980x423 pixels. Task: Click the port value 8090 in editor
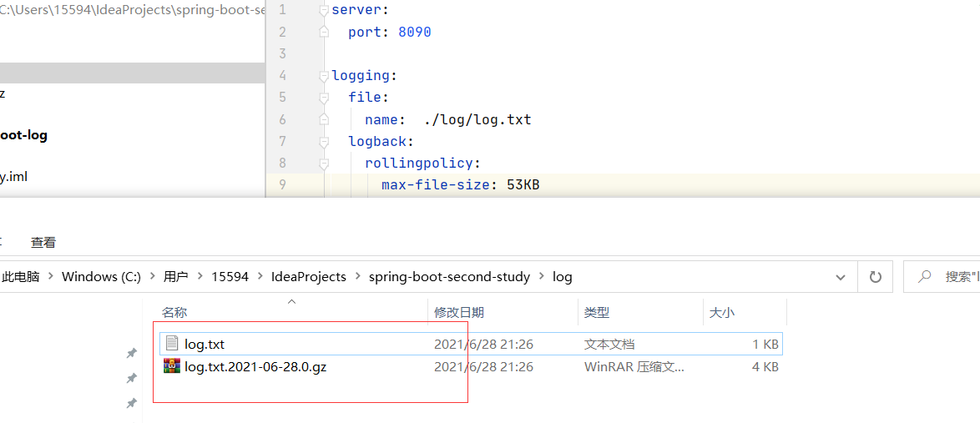(x=414, y=32)
